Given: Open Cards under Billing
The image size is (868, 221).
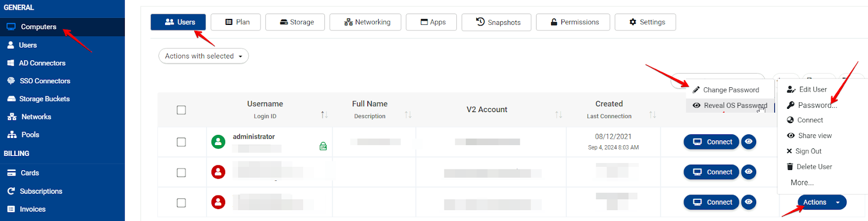Looking at the screenshot, I should pos(29,173).
